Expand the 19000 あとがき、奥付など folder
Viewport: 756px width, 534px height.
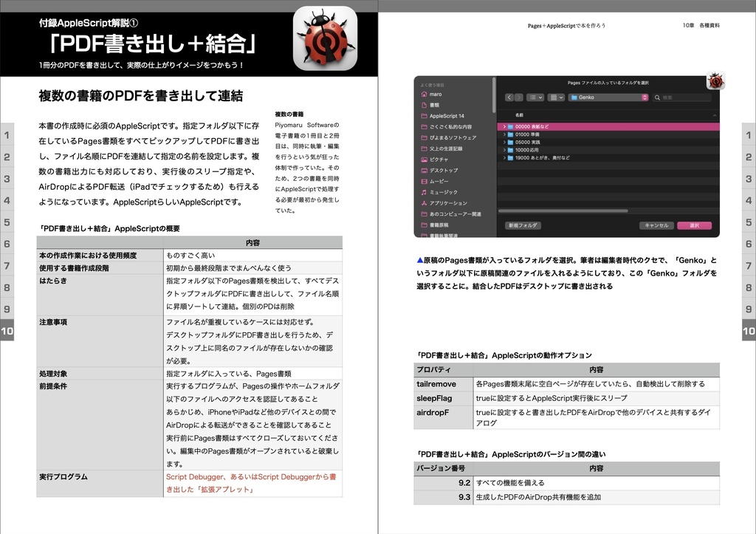click(x=504, y=157)
